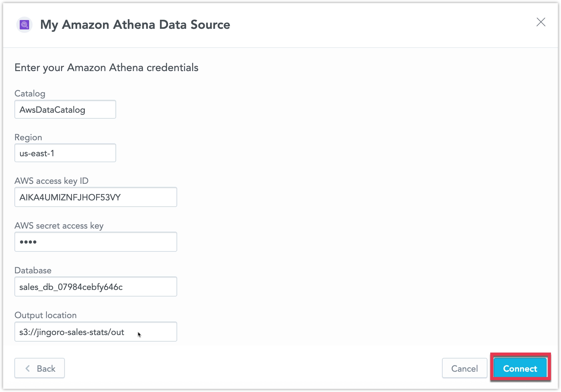This screenshot has height=392, width=561.
Task: Click the Region label
Action: click(28, 137)
